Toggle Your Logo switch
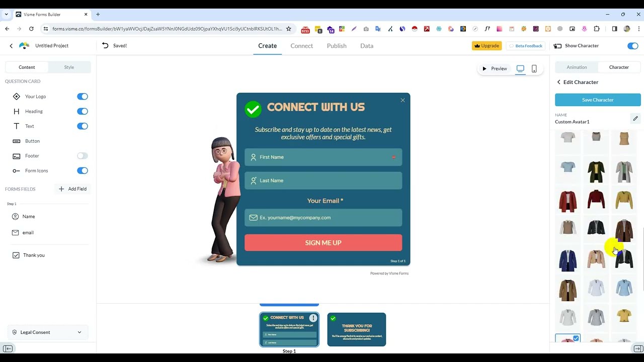 83,97
